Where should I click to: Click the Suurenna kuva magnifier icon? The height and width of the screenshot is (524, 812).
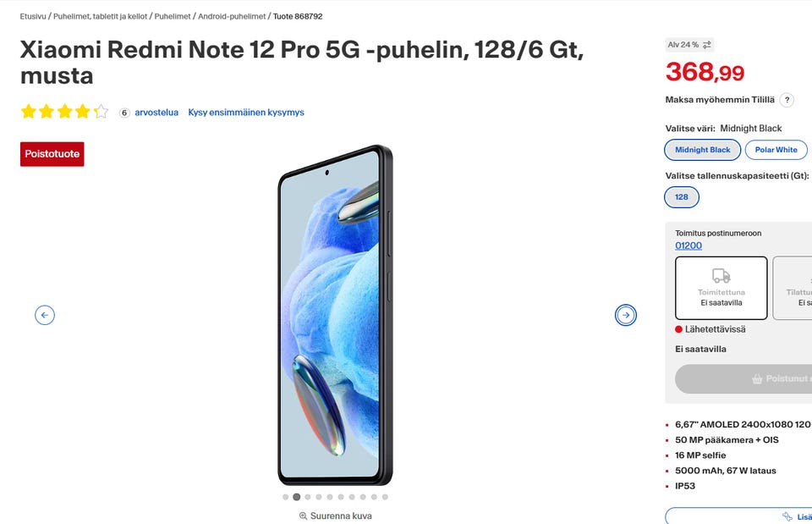tap(303, 516)
